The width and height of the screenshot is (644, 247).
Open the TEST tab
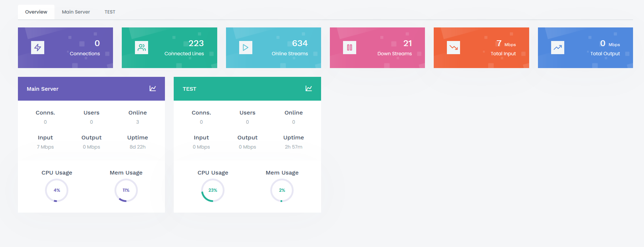(x=110, y=12)
